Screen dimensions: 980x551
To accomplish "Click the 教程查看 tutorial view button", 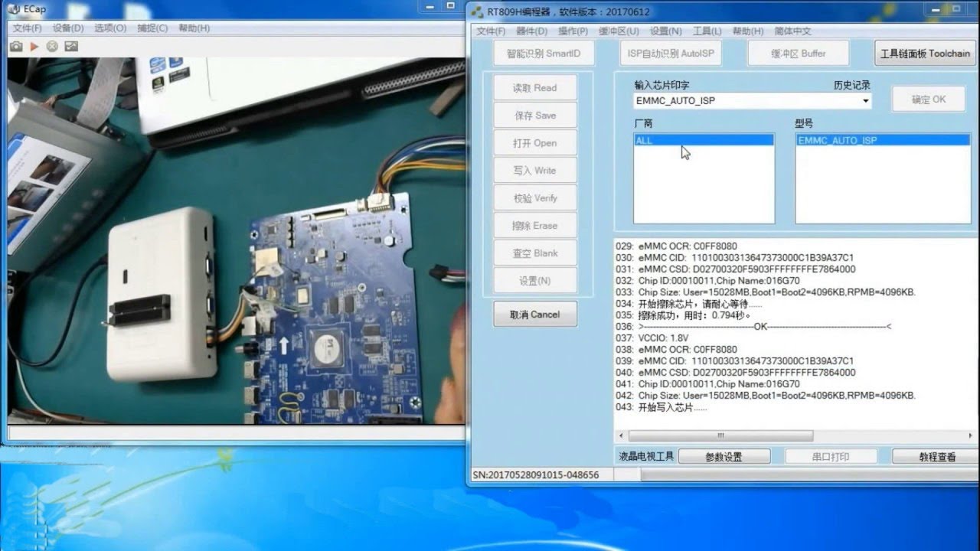I will click(x=936, y=457).
